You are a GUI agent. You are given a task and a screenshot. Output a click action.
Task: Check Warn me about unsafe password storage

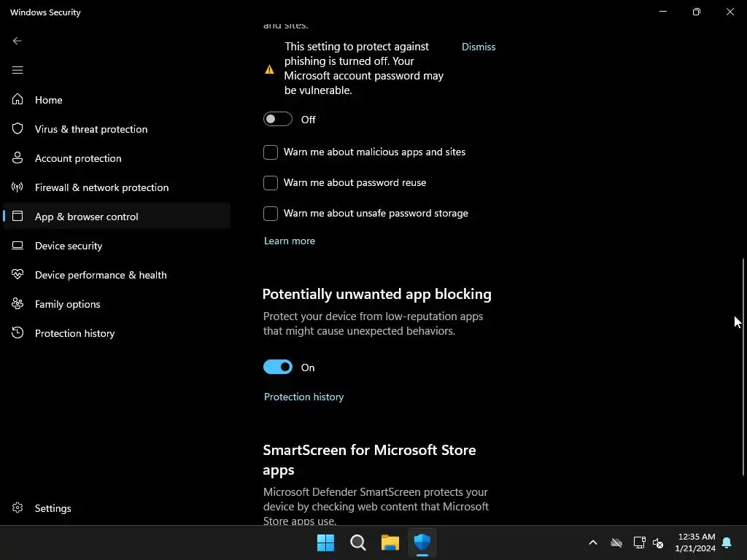click(x=271, y=214)
